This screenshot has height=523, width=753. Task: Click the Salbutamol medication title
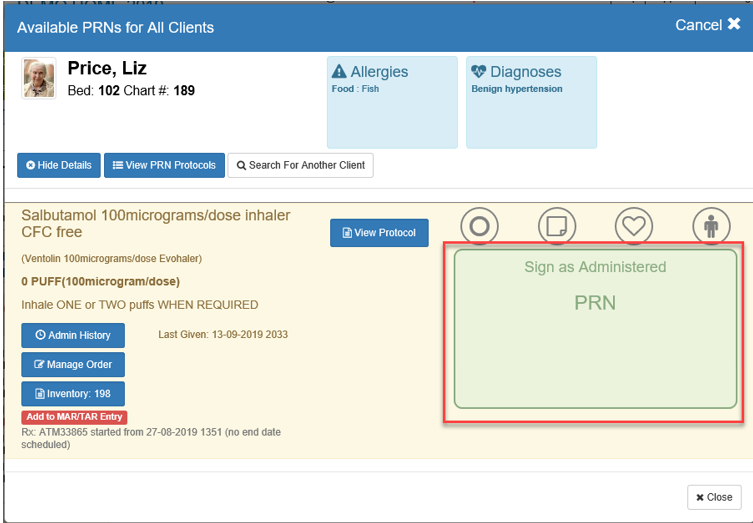click(155, 224)
